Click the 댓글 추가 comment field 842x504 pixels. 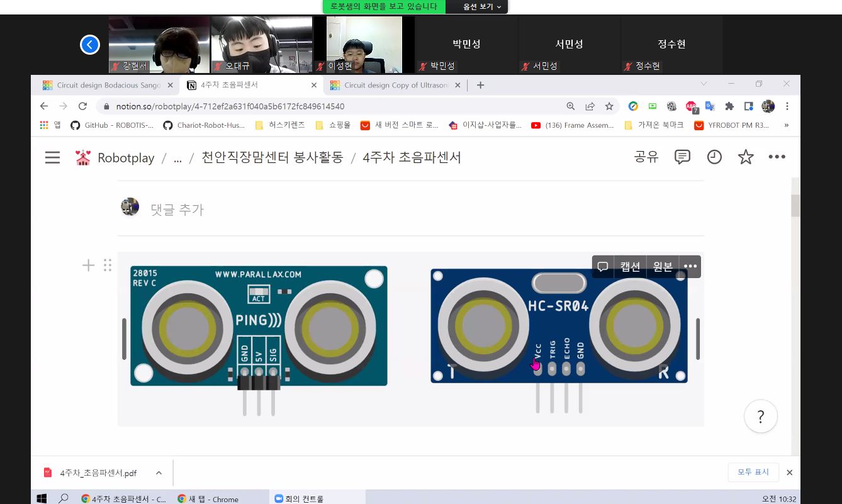[177, 210]
